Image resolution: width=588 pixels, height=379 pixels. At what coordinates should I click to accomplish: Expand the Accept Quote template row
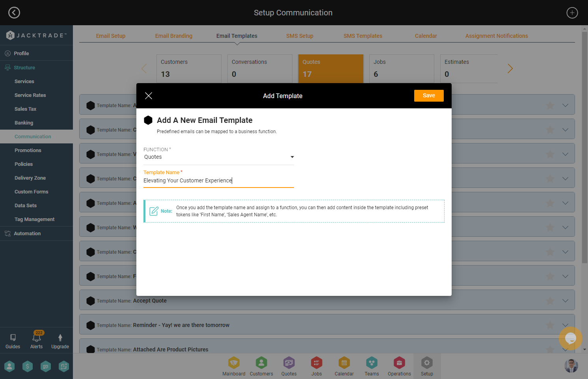coord(565,301)
